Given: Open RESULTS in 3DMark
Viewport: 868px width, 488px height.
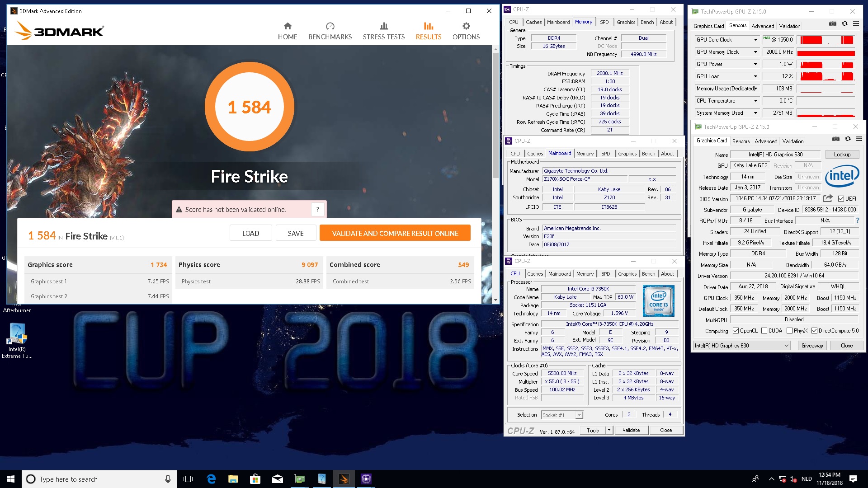Looking at the screenshot, I should [429, 31].
